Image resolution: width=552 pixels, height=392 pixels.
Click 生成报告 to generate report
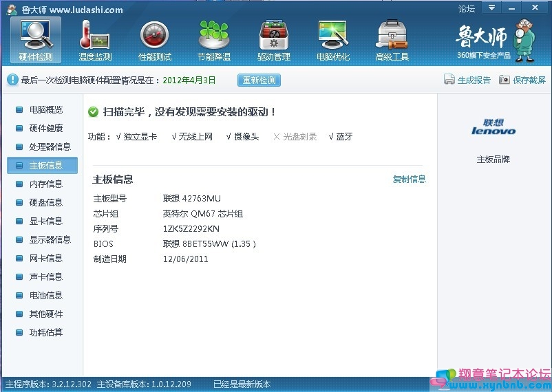click(474, 80)
